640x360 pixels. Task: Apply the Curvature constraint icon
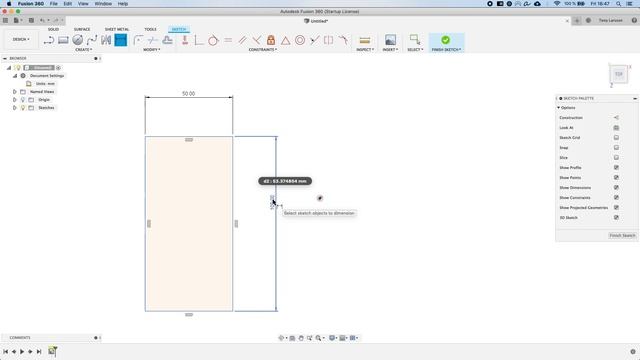[343, 40]
